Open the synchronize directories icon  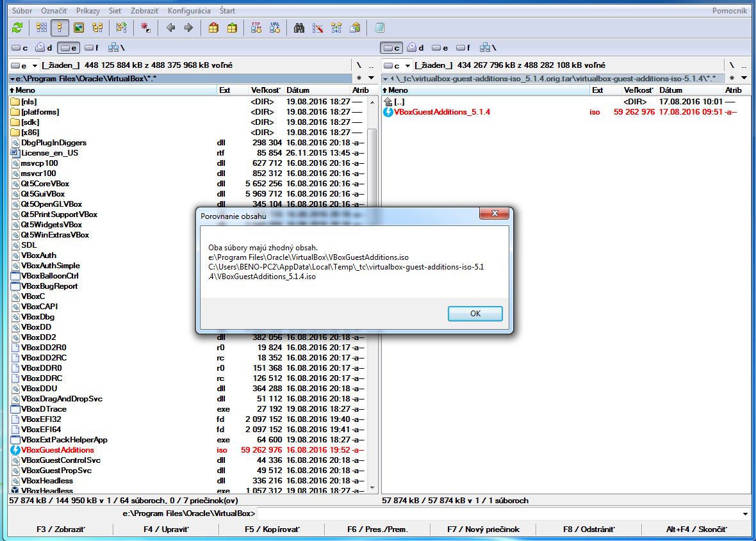pos(336,28)
